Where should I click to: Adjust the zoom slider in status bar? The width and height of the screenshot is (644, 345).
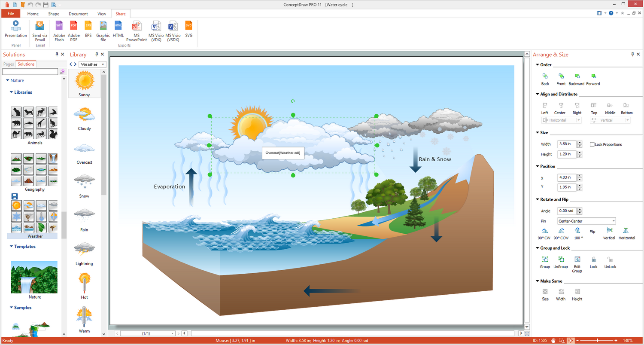[x=598, y=340]
